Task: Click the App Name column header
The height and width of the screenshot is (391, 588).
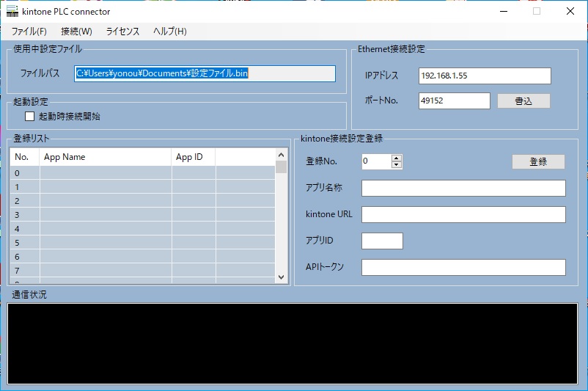Action: point(106,157)
